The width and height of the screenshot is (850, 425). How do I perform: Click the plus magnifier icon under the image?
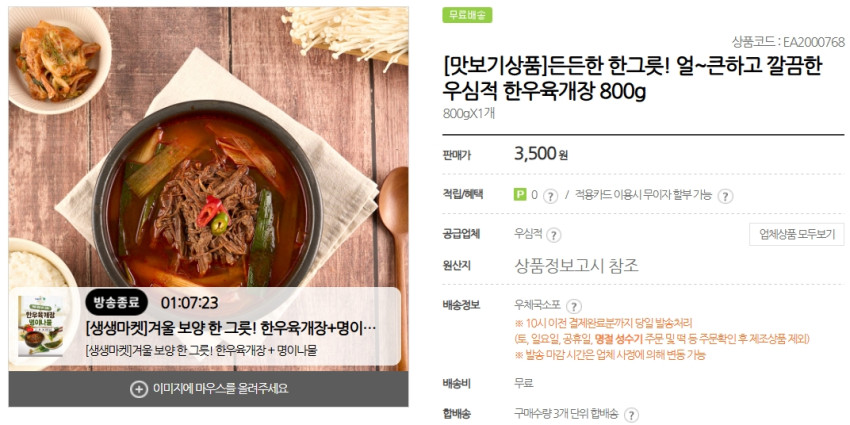tap(139, 389)
